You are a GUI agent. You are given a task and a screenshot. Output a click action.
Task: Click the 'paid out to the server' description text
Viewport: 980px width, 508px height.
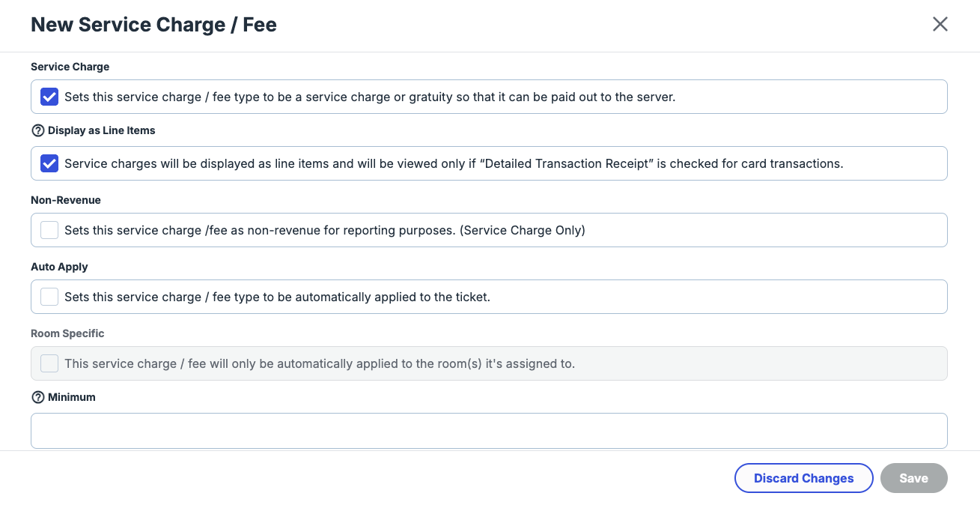coord(370,97)
